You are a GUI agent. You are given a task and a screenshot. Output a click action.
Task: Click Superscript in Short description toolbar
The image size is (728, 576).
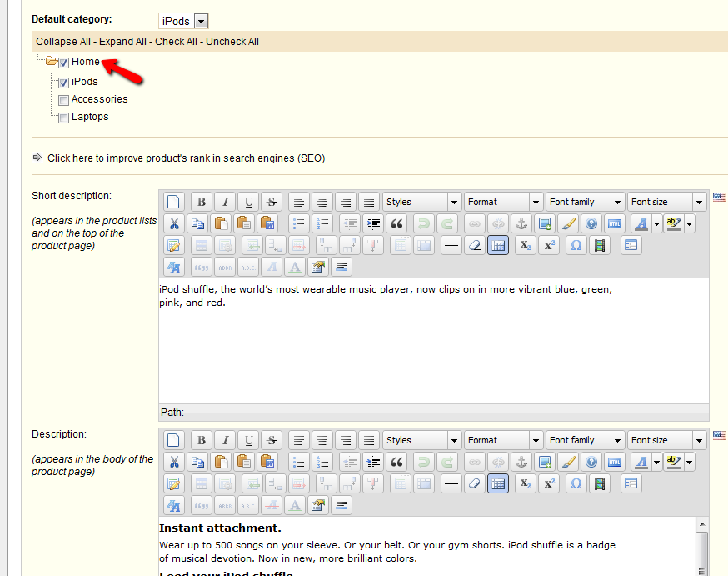coord(549,246)
